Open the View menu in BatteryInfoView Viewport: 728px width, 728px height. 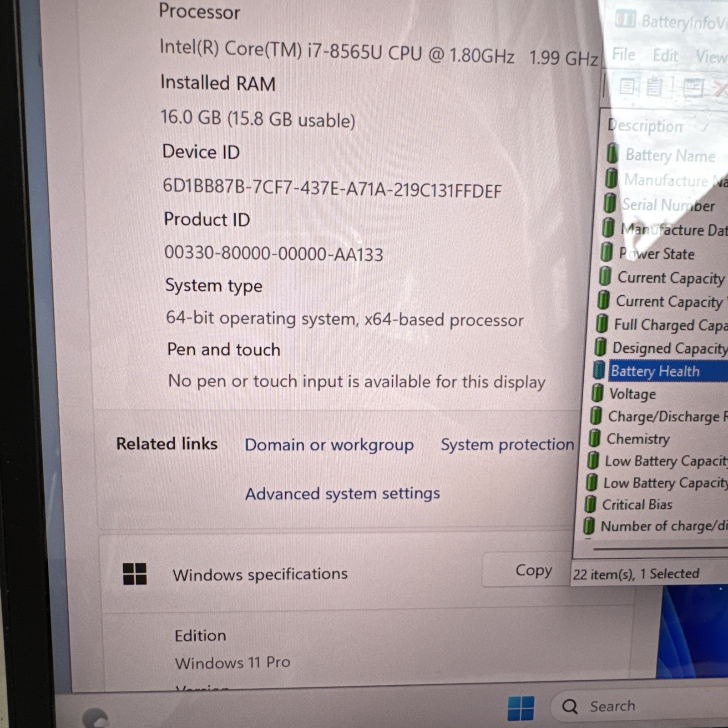point(711,57)
